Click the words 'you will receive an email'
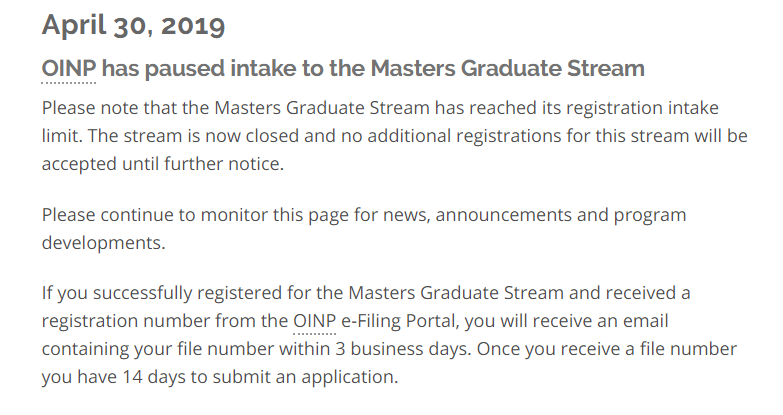This screenshot has height=415, width=783. point(566,321)
